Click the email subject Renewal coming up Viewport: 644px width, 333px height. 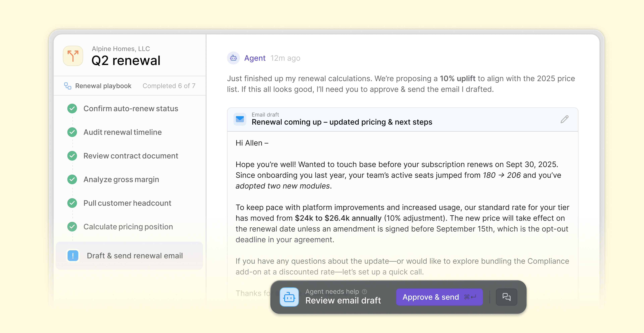pyautogui.click(x=342, y=122)
